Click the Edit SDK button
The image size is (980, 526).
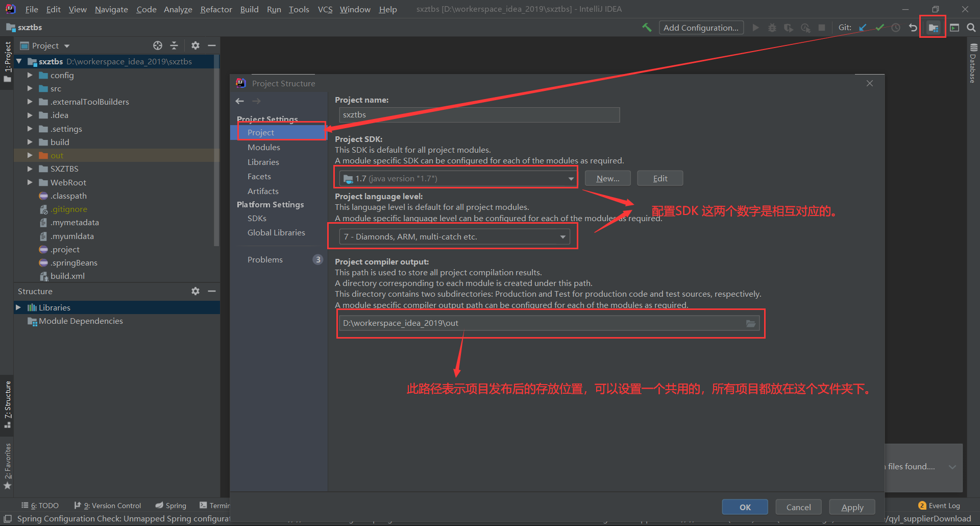[660, 178]
